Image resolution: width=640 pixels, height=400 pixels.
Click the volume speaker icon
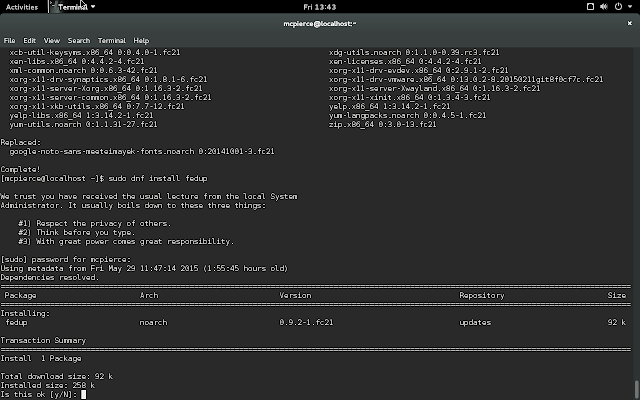click(604, 7)
